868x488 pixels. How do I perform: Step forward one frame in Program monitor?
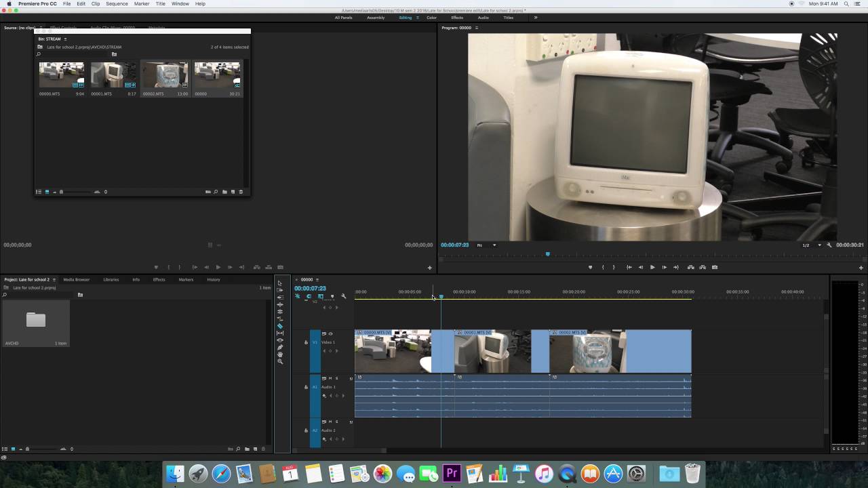tap(664, 267)
